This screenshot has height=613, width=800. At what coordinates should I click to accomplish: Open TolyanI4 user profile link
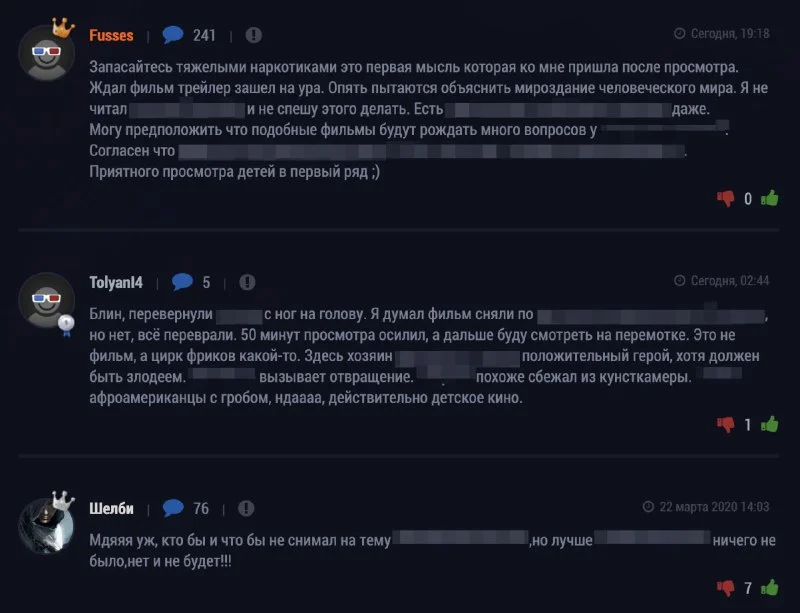point(116,282)
